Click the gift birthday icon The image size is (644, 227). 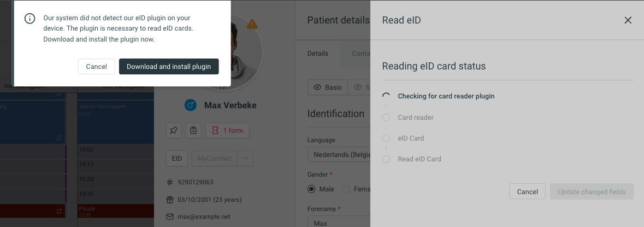[170, 200]
